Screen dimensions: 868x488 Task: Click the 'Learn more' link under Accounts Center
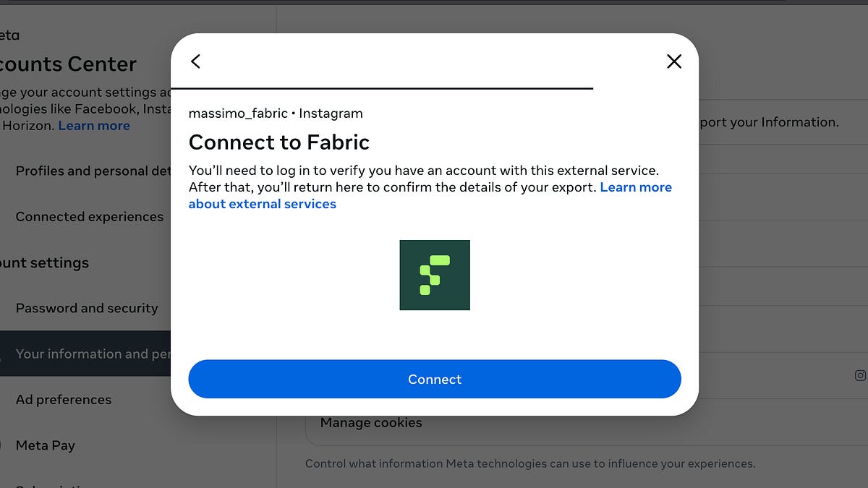(93, 125)
